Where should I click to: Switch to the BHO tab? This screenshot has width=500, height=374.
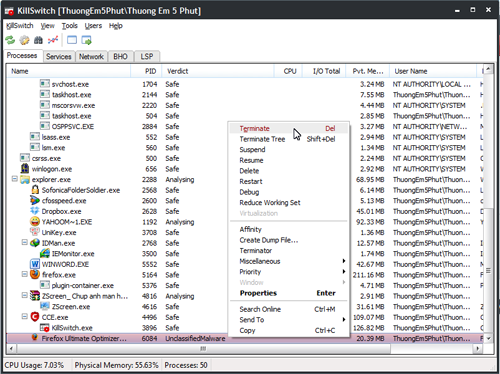(120, 57)
